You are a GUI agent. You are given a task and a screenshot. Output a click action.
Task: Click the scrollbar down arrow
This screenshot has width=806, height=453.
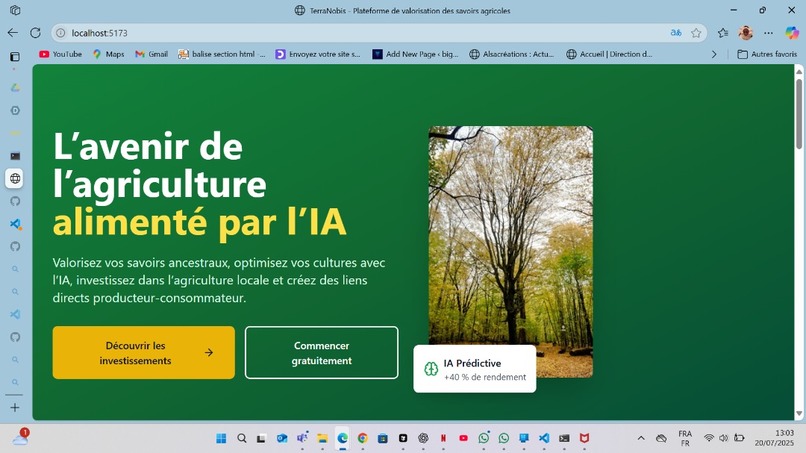click(799, 414)
